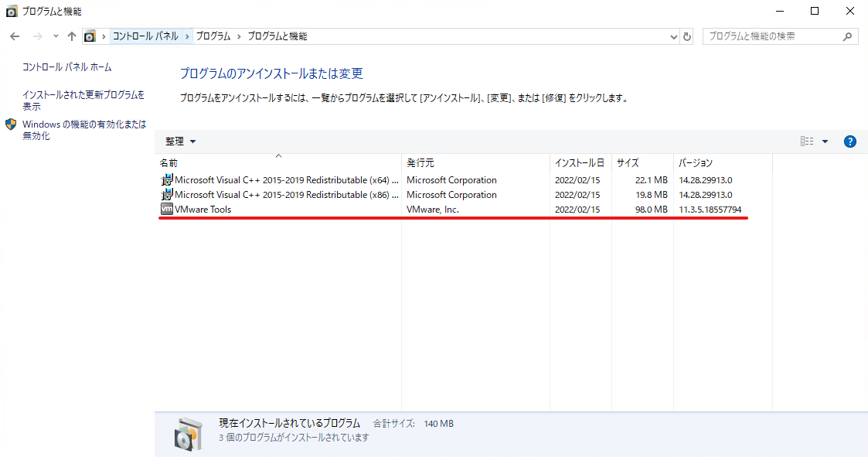Click the up-one-level arrow icon
The width and height of the screenshot is (868, 457).
tap(71, 36)
